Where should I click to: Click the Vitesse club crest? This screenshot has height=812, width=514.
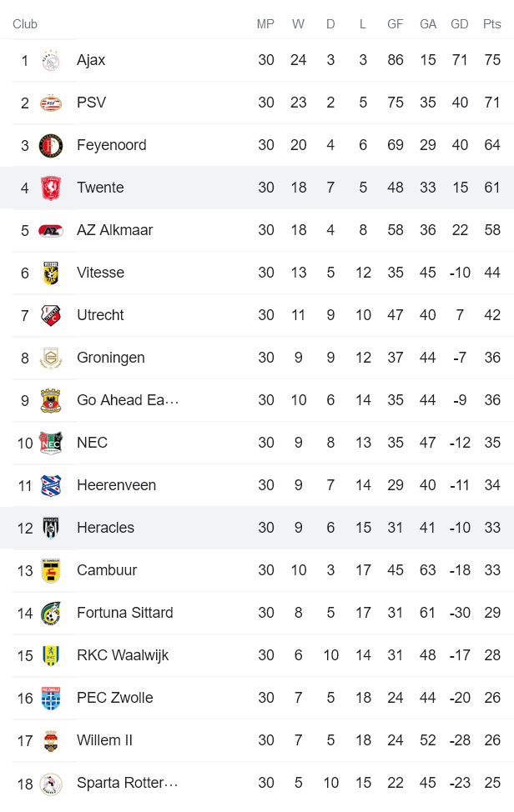pos(51,273)
